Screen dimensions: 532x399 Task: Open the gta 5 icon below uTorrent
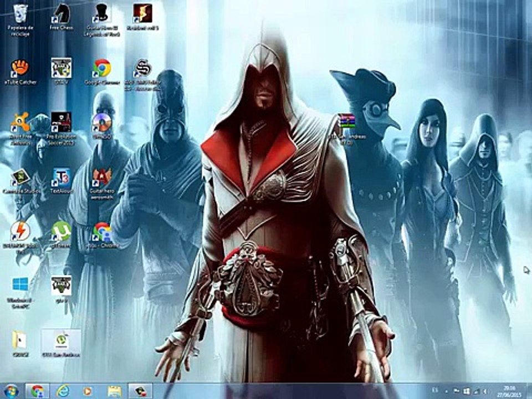coord(61,289)
